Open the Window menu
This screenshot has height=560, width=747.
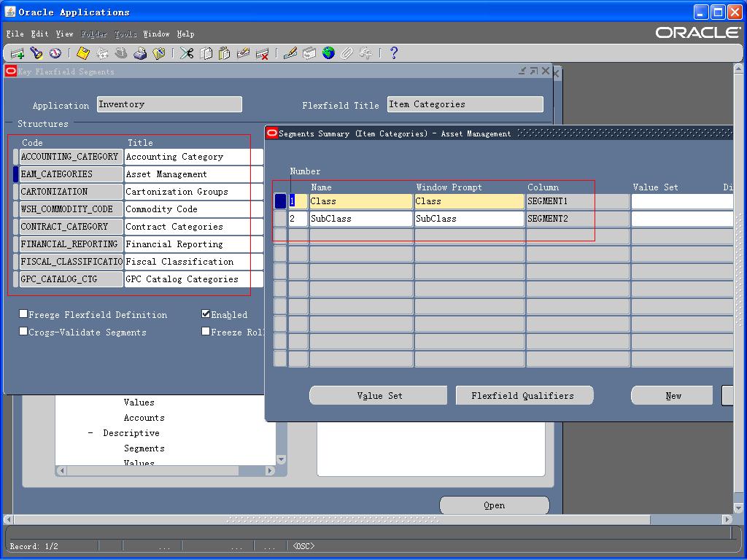(x=156, y=34)
